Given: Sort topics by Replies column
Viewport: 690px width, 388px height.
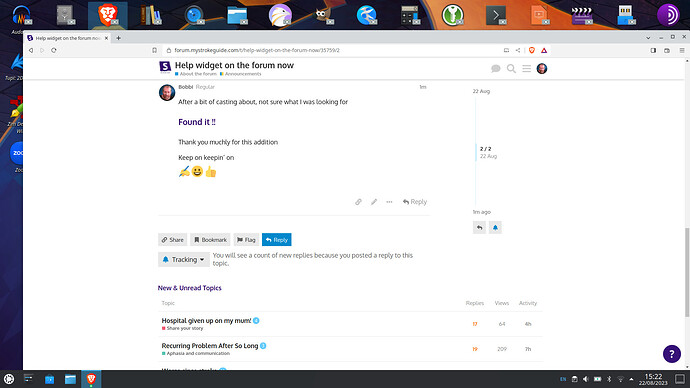Looking at the screenshot, I should coord(475,303).
